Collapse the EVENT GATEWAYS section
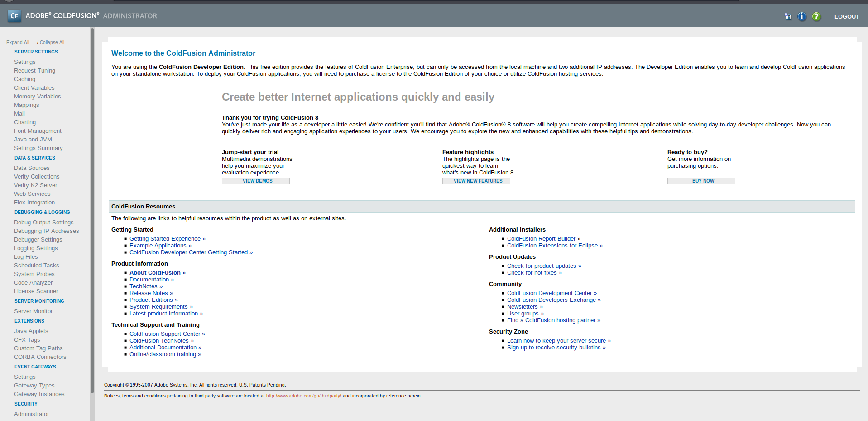This screenshot has width=868, height=421. pos(35,367)
